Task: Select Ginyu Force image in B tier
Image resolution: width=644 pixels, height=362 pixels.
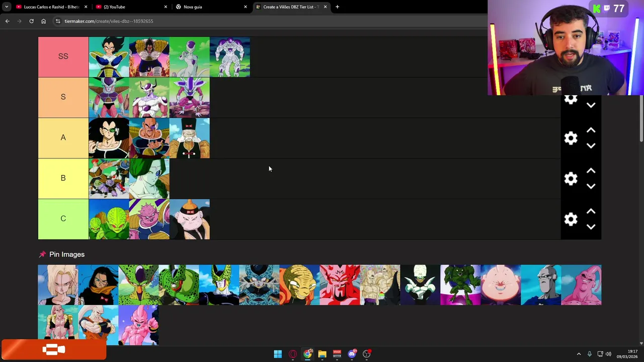Action: click(x=109, y=179)
